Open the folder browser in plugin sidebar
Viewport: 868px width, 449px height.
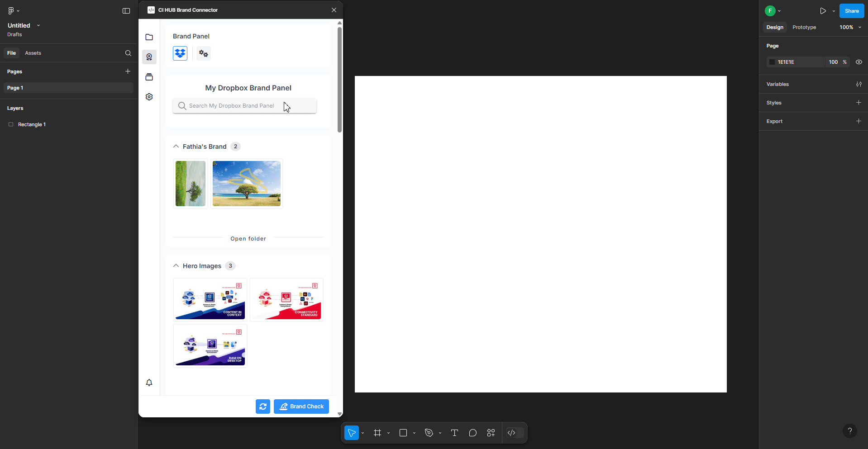point(149,37)
